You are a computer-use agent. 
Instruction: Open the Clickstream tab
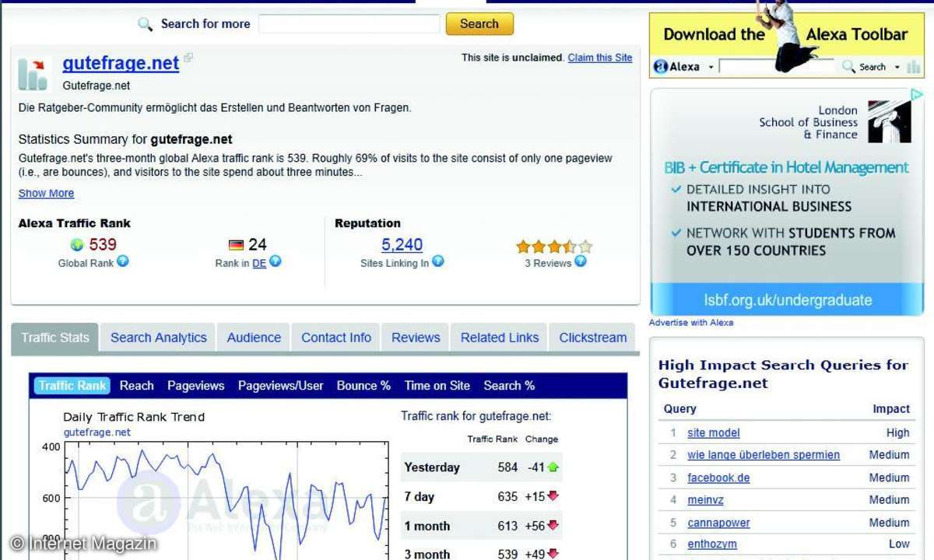[x=593, y=338]
